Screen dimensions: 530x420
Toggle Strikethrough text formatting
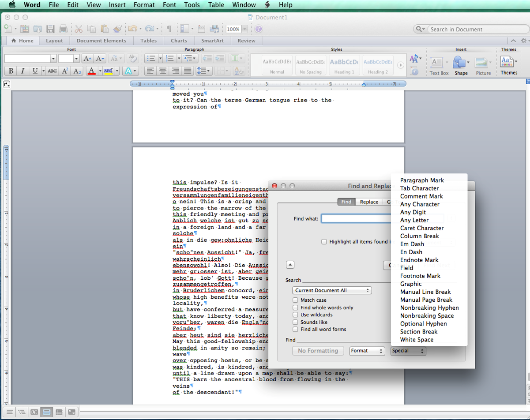click(x=52, y=71)
